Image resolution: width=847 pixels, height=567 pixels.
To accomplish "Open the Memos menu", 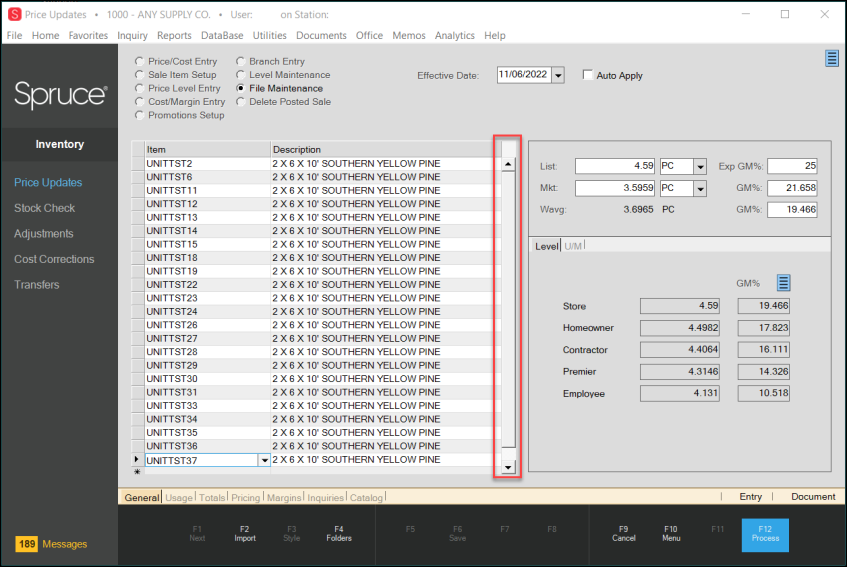I will (x=408, y=36).
